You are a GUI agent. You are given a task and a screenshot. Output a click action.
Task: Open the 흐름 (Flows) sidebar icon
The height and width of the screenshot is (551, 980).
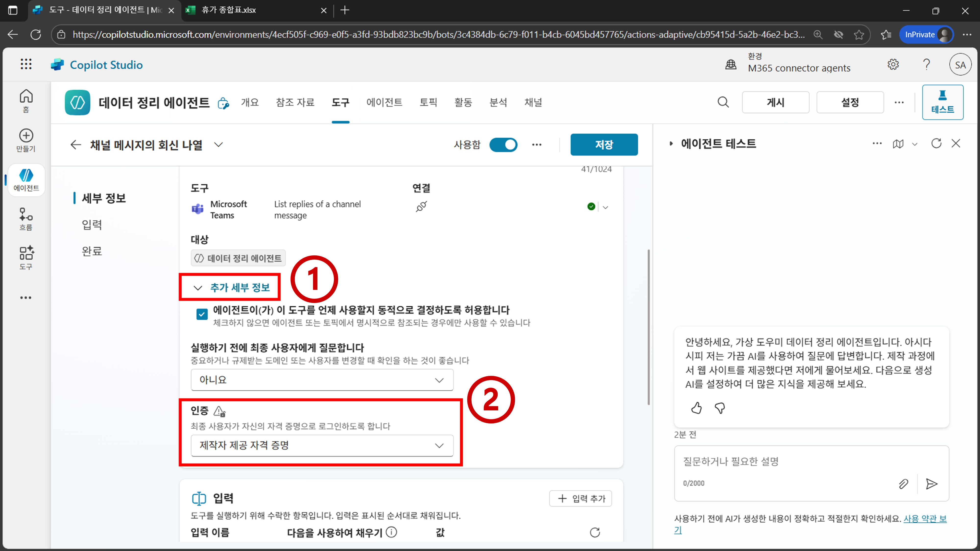(x=26, y=219)
